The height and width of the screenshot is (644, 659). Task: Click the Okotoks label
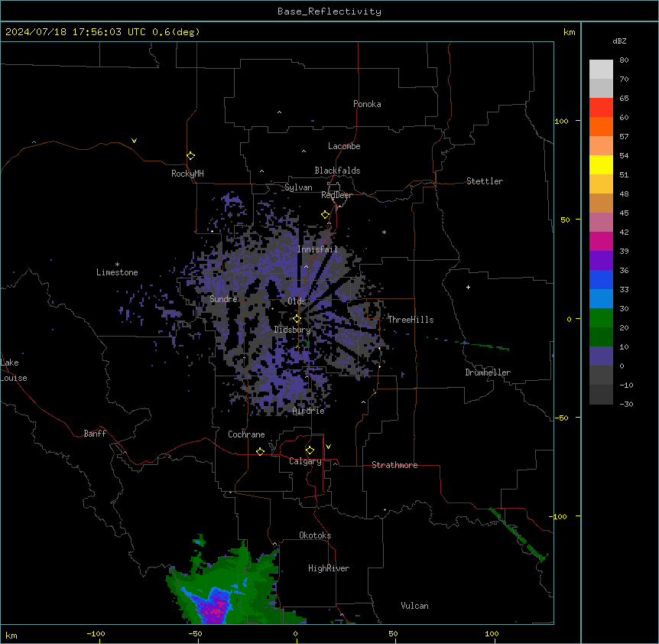click(315, 535)
